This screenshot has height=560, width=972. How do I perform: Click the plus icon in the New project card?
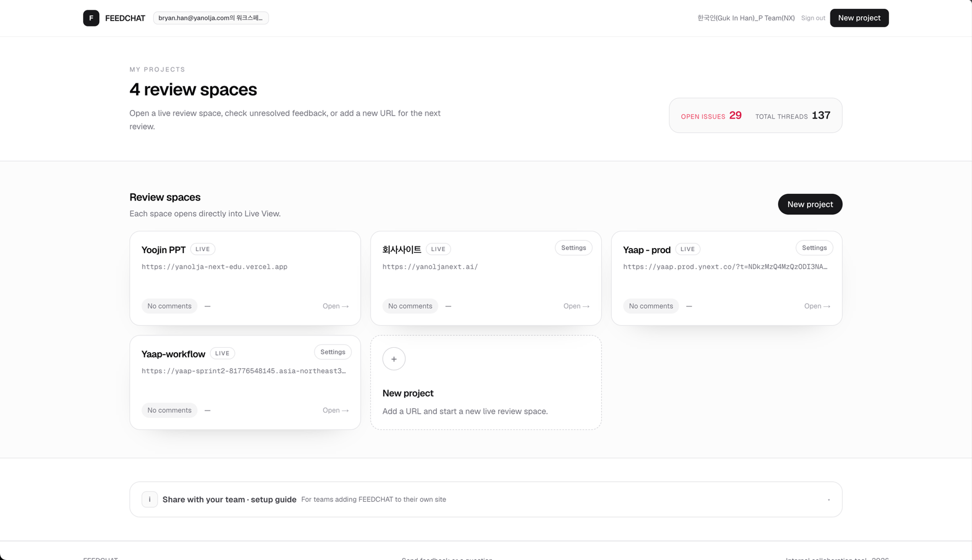pos(394,359)
